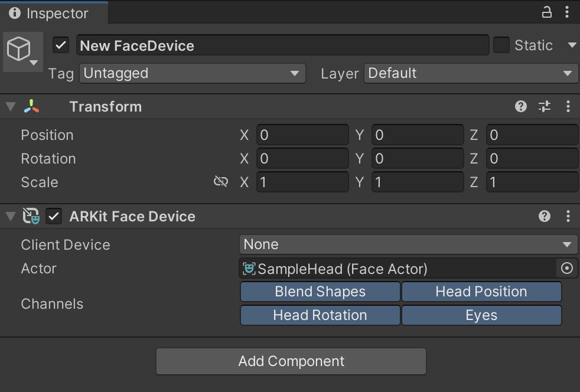580x392 pixels.
Task: Open the Transform component's more options menu
Action: pos(568,106)
